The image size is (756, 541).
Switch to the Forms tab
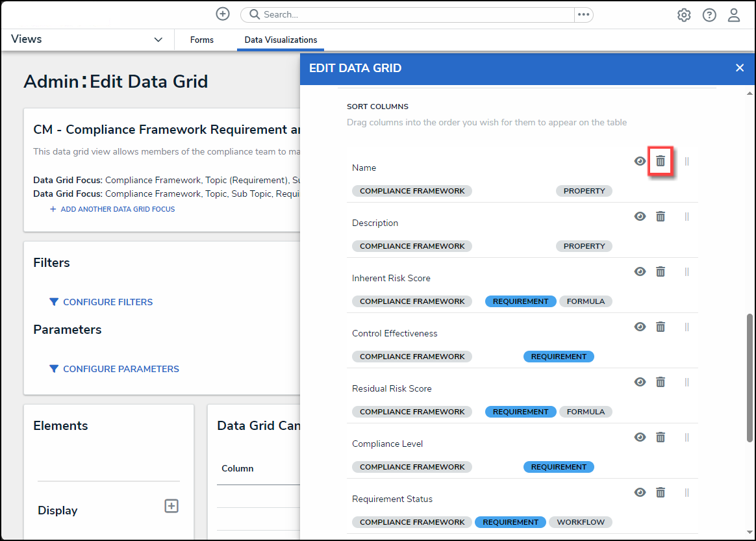202,40
